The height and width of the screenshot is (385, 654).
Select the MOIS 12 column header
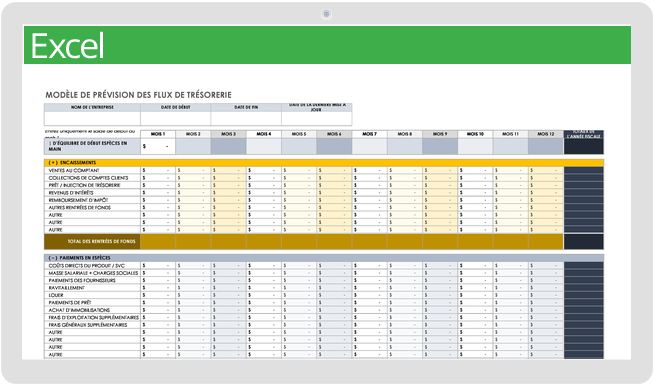(546, 134)
